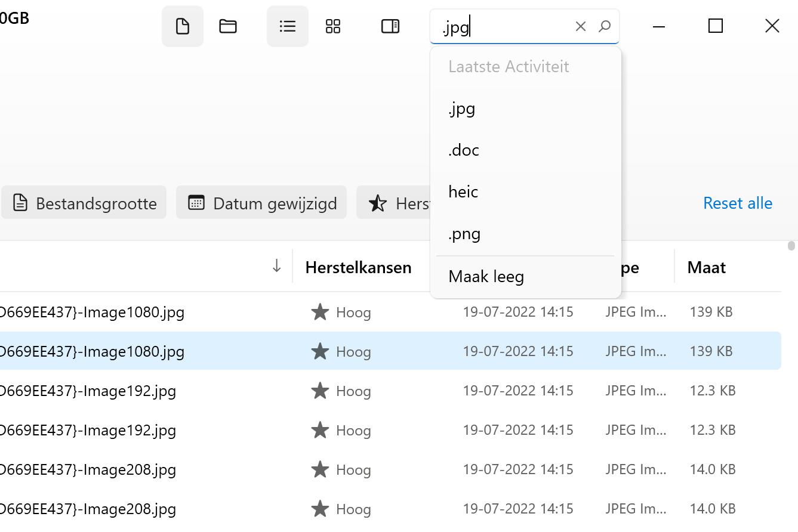This screenshot has height=532, width=798.
Task: Select list view layout icon
Action: [x=288, y=26]
